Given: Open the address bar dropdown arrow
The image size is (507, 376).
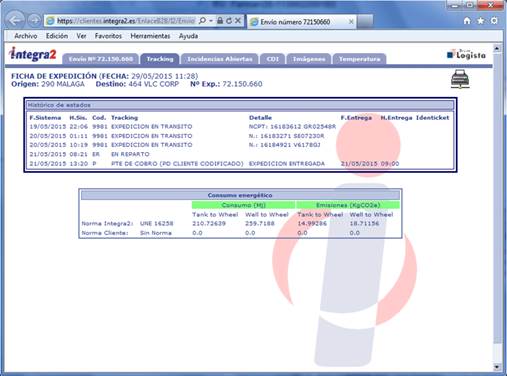Looking at the screenshot, I should coord(211,21).
